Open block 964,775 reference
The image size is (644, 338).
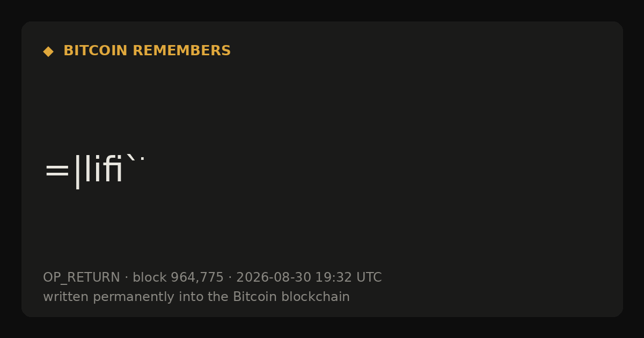pos(178,277)
